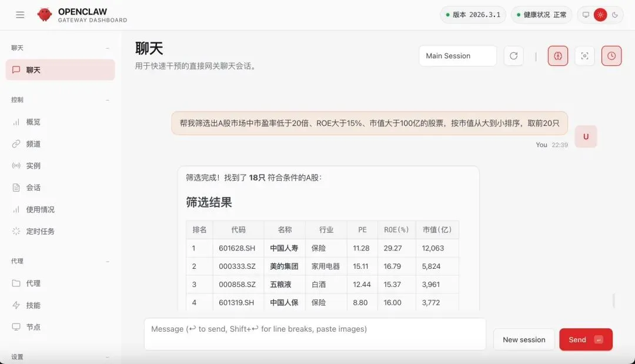Click the 筛选结果 heading
635x364 pixels.
tap(209, 202)
